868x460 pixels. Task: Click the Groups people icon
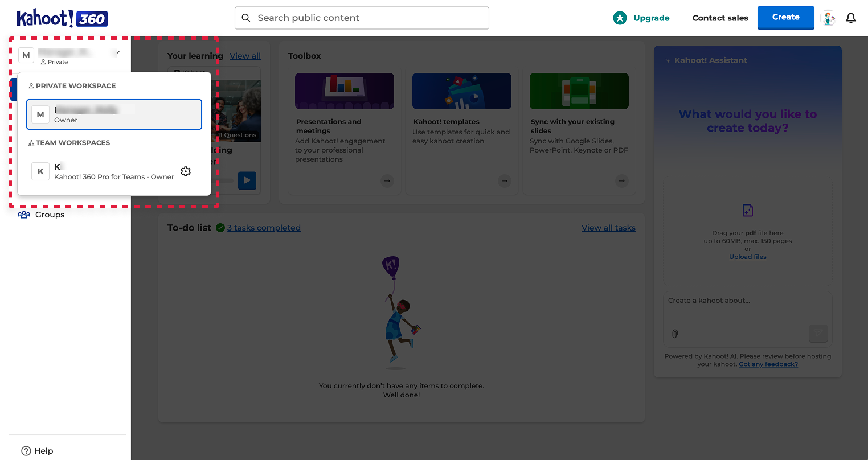(x=24, y=215)
